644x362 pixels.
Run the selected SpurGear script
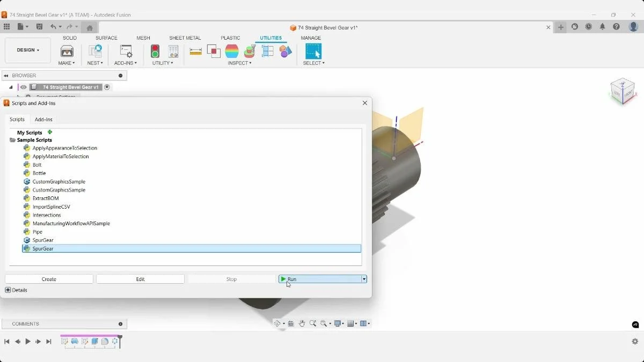coord(320,279)
